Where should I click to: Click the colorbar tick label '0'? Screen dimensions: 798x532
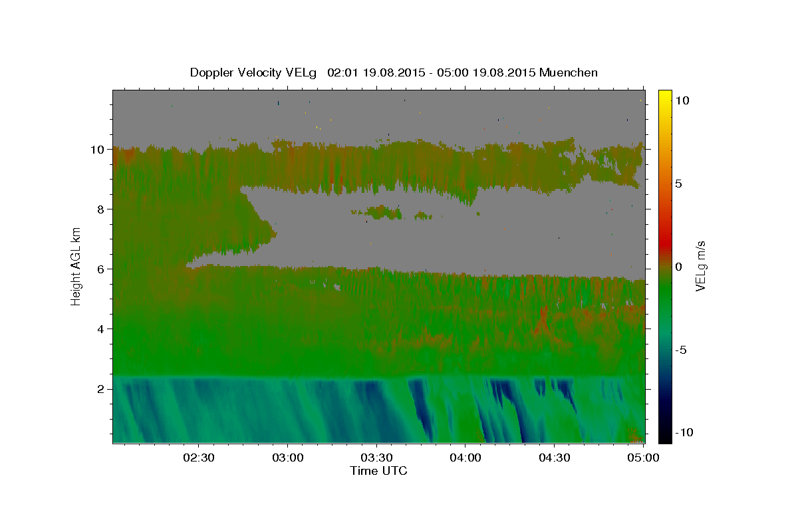[x=679, y=267]
